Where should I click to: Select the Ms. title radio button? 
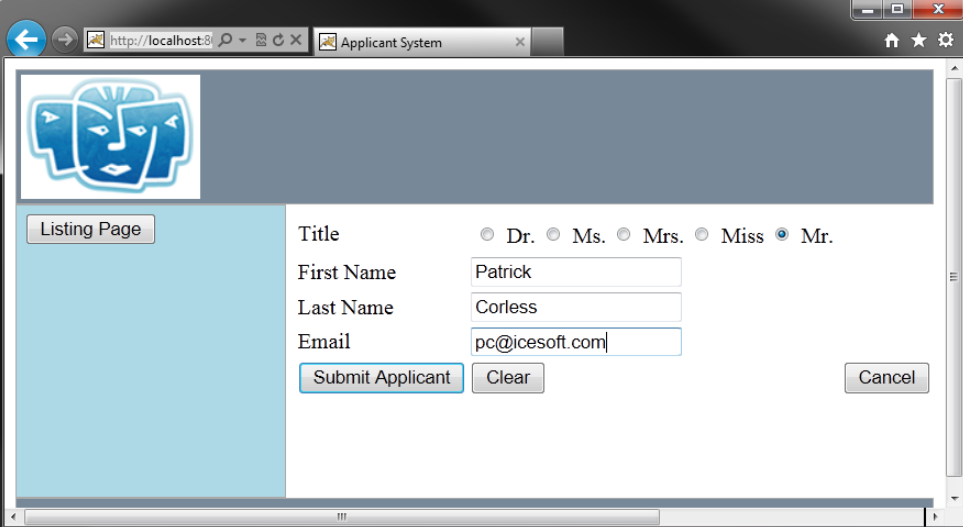[x=553, y=235]
